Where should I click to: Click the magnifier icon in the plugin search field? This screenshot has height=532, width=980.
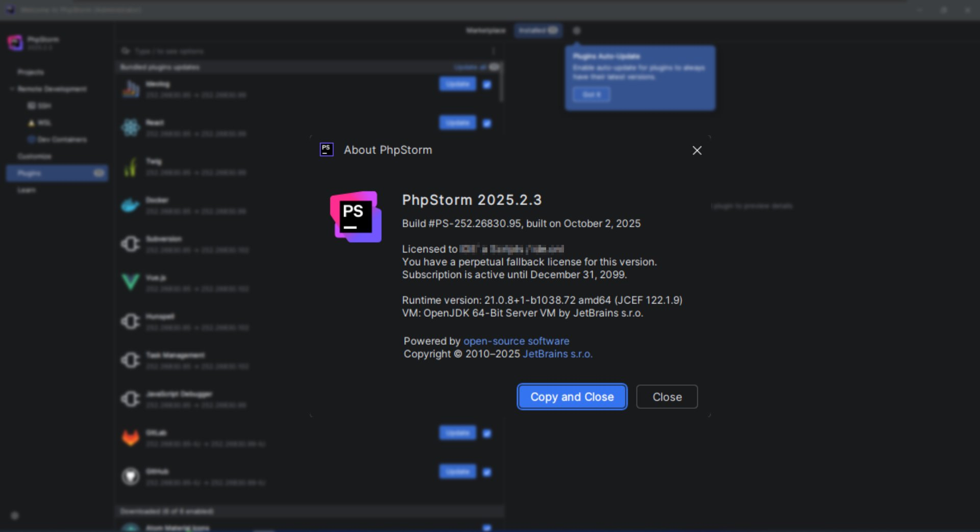click(x=126, y=51)
